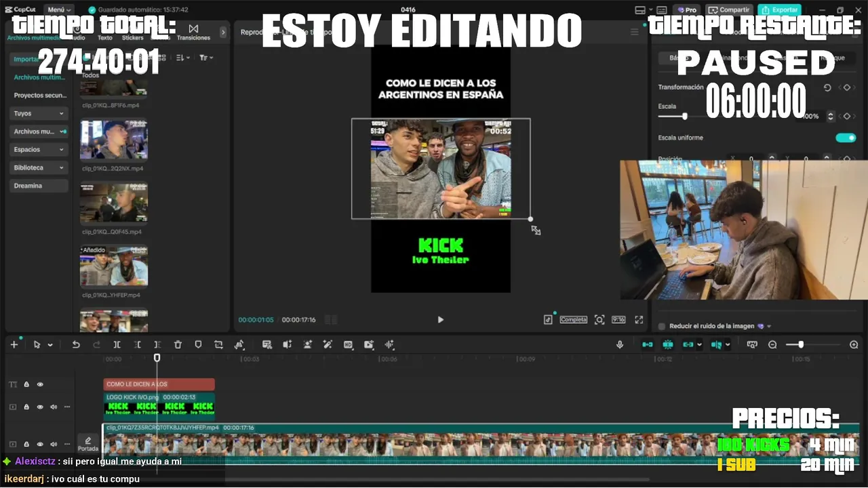Open the Menú dropdown
The width and height of the screenshot is (868, 488).
60,9
